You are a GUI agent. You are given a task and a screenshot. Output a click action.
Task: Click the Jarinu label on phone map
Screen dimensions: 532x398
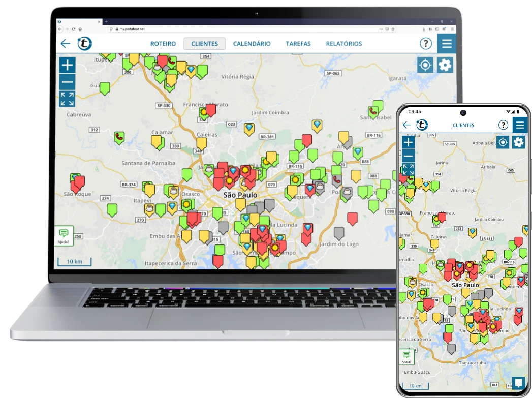pyautogui.click(x=442, y=163)
